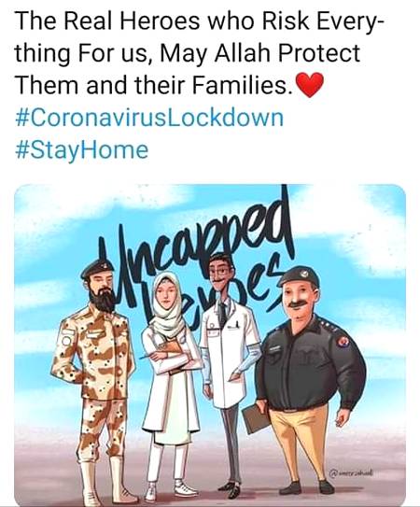Click the doctor's dark necktie

coord(222,314)
